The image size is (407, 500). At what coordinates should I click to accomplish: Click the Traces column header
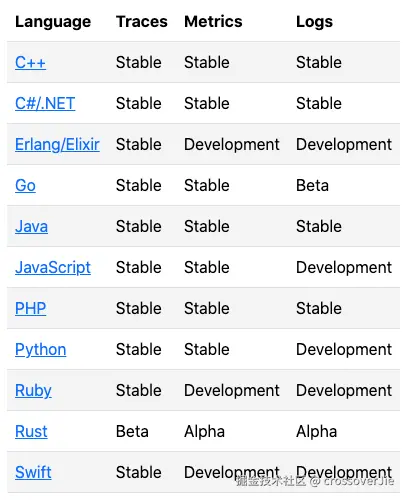pos(142,22)
